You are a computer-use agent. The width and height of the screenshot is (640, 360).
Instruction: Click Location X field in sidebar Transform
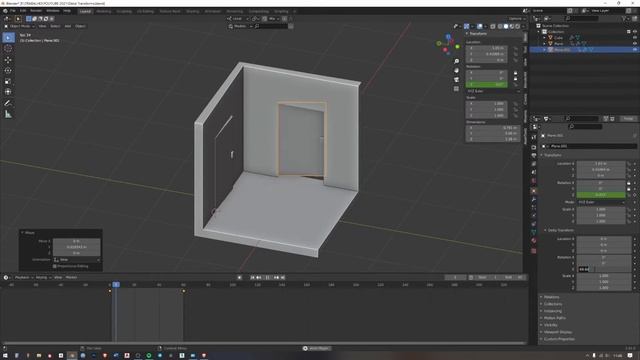487,48
